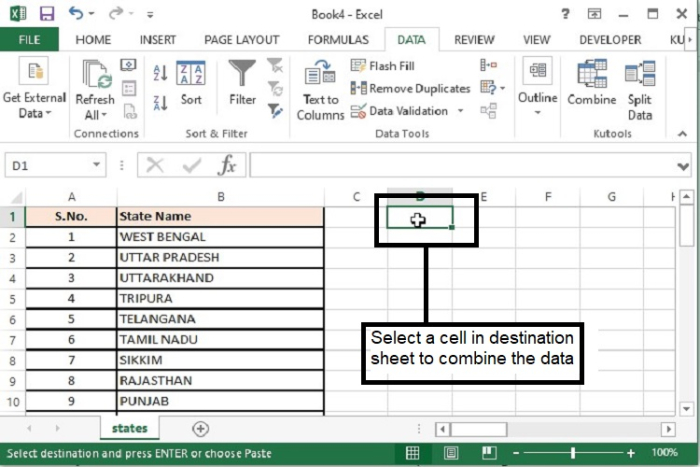Open Text to Columns wizard
This screenshot has width=700, height=467.
[321, 90]
